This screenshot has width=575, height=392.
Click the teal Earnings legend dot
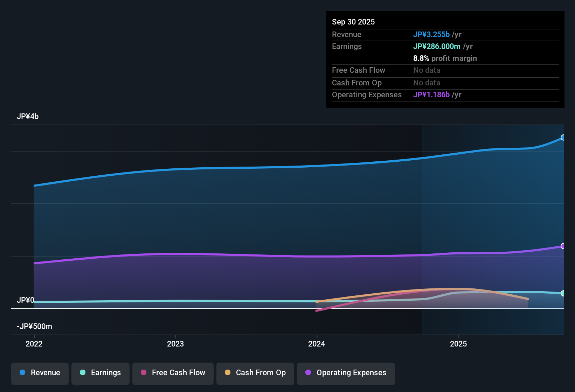(x=83, y=373)
